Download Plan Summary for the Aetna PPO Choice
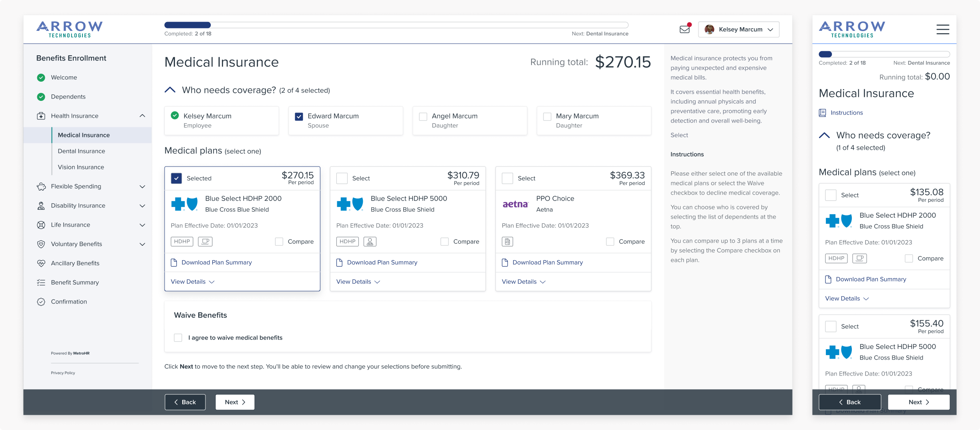 point(547,263)
